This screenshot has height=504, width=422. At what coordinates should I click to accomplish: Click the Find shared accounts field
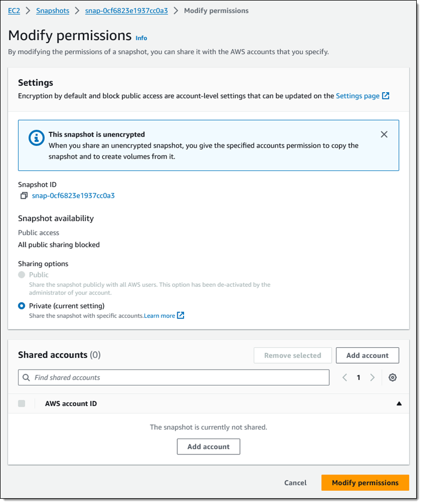click(x=174, y=377)
